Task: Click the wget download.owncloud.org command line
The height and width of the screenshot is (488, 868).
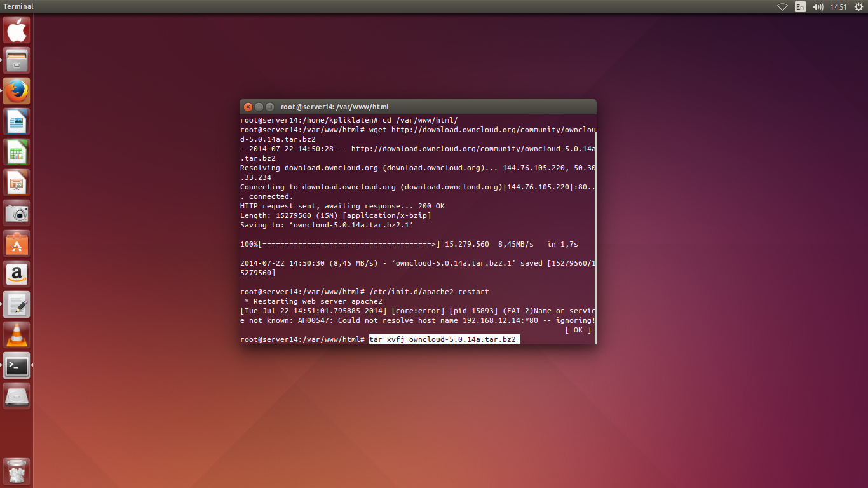Action: 418,134
